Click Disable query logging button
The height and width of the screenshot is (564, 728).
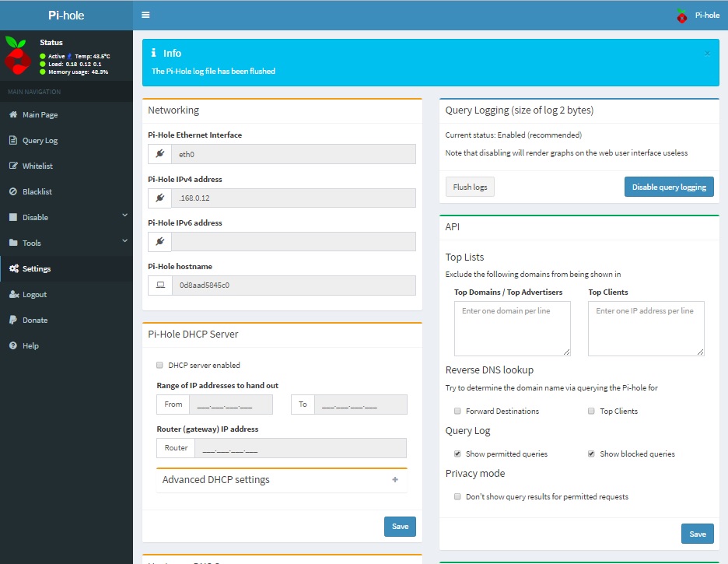[x=669, y=187]
